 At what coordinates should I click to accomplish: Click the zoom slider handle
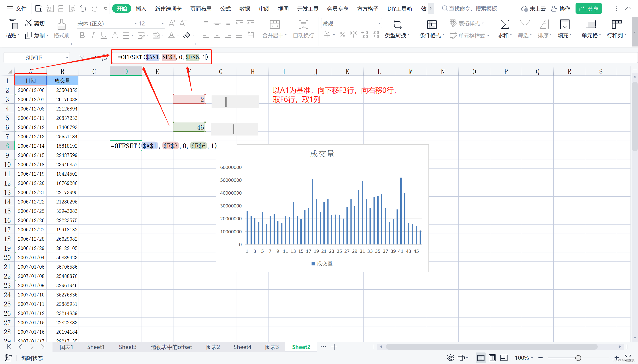point(578,358)
